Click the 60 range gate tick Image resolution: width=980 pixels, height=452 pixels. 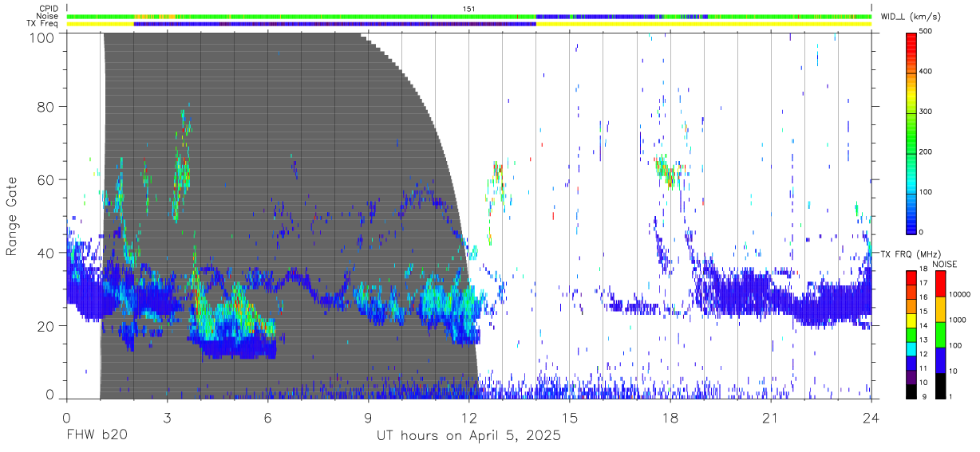pos(46,180)
